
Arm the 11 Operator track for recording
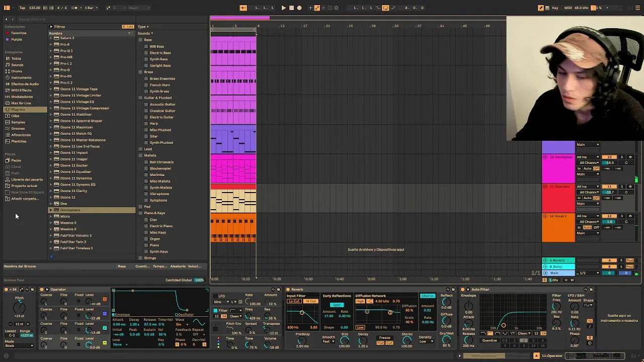point(630,187)
